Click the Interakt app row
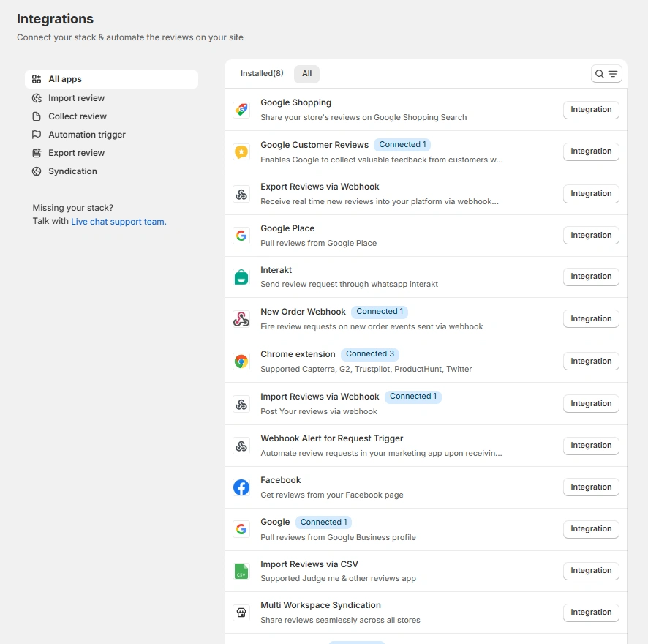Viewport: 648px width, 644px height. pos(329,277)
